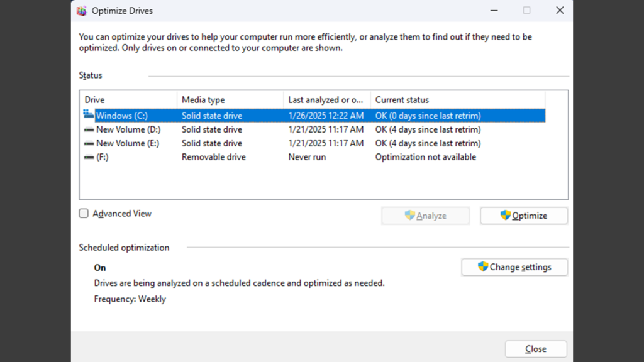Viewport: 644px width, 362px height.
Task: Sort by the Drive column header
Action: point(128,100)
